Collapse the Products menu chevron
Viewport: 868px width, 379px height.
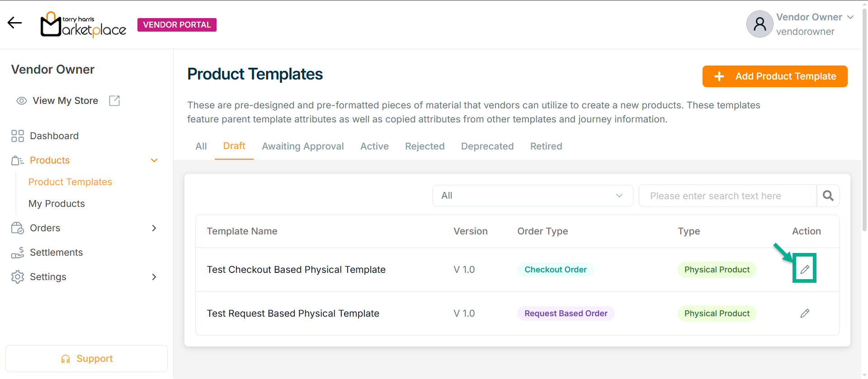point(154,160)
